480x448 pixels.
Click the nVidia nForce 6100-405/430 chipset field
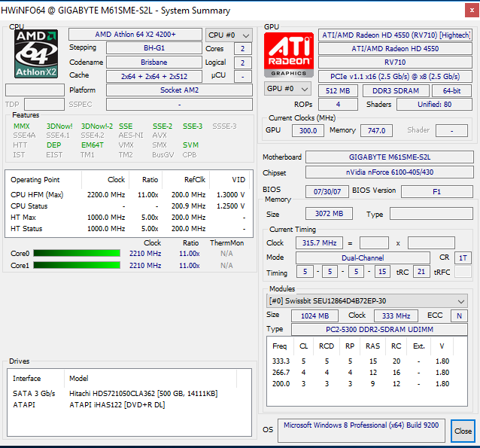(x=390, y=172)
